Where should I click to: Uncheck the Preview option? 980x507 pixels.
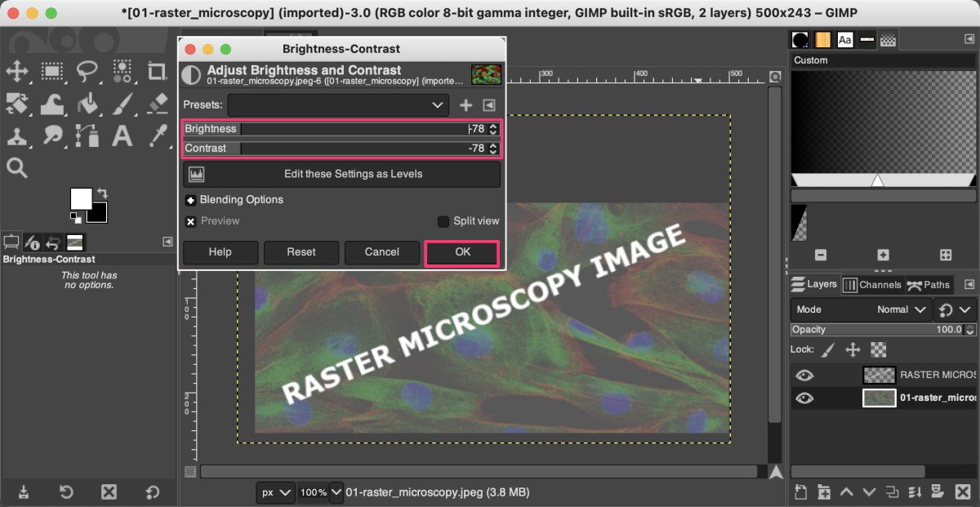click(190, 220)
